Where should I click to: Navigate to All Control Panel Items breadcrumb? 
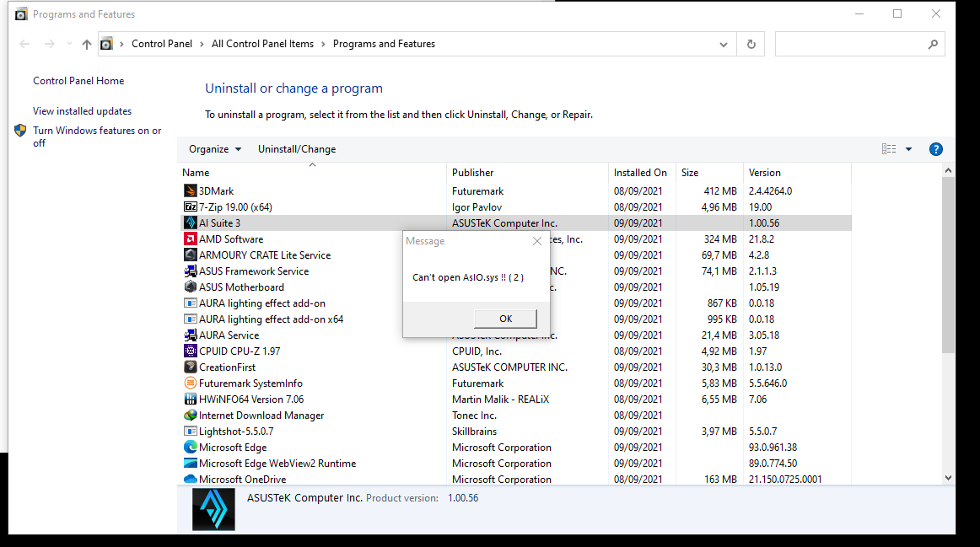(262, 43)
